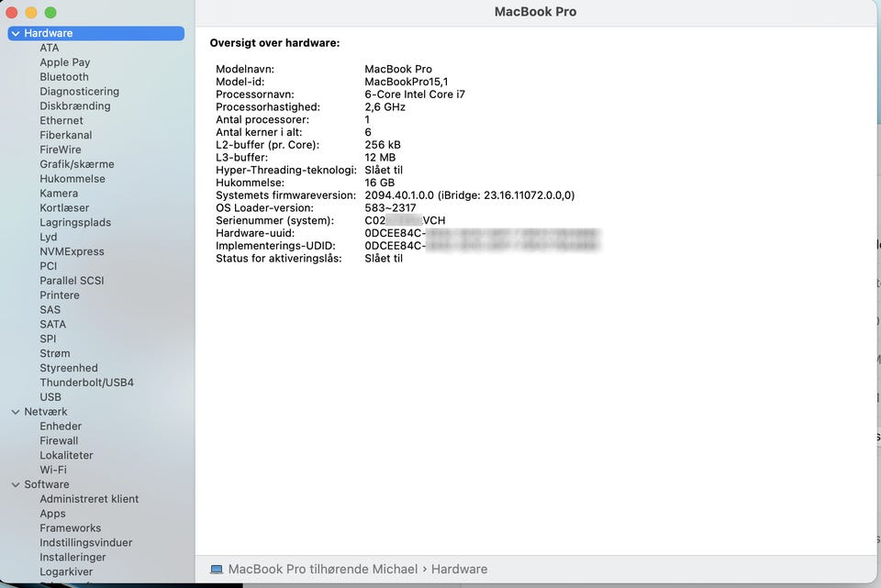
Task: Open Bluetooth hardware info
Action: (64, 77)
